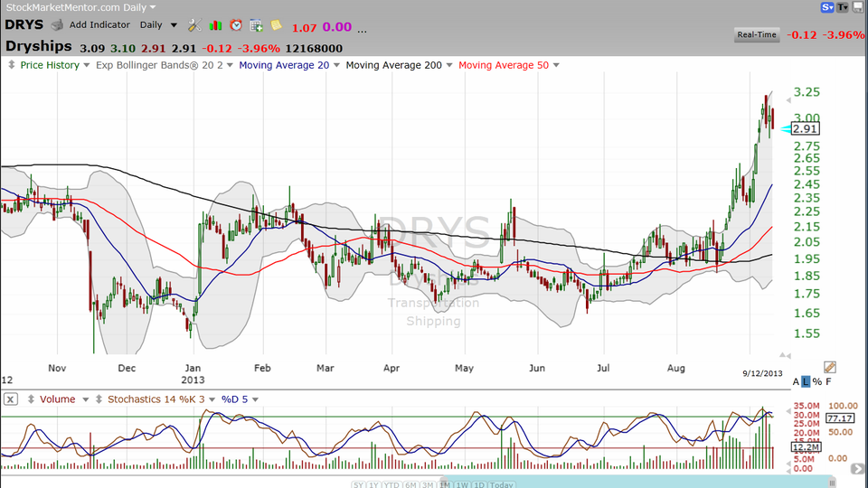The image size is (868, 488).
Task: Select the F scale mode
Action: [x=829, y=381]
